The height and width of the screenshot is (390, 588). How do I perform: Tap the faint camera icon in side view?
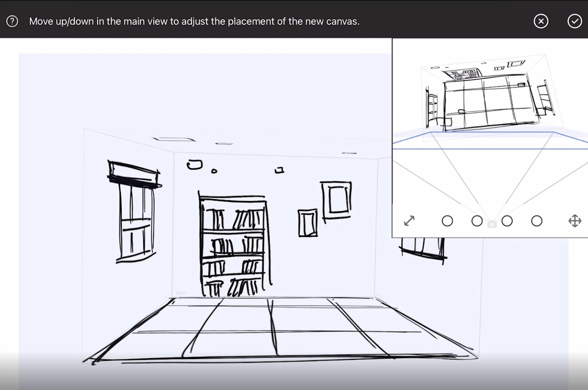click(492, 224)
